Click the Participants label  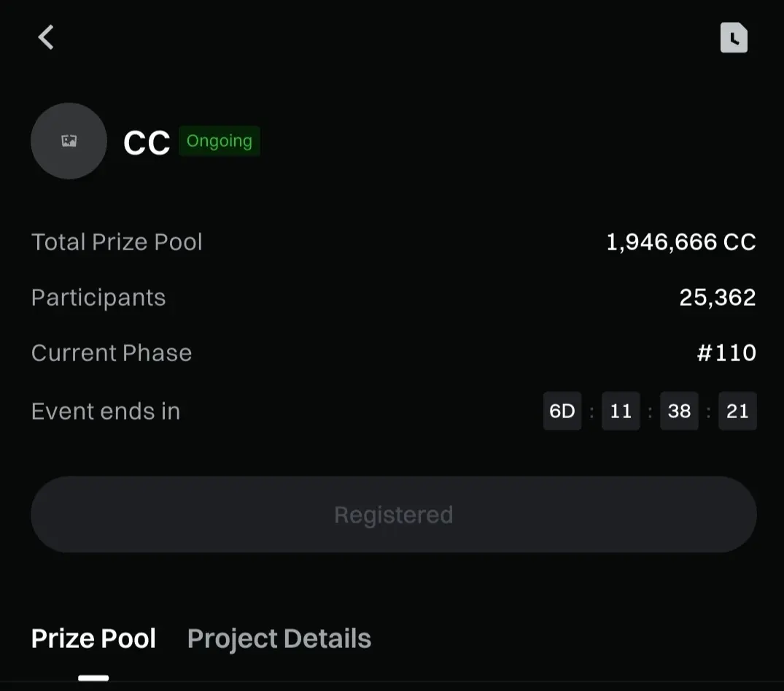[x=98, y=298]
